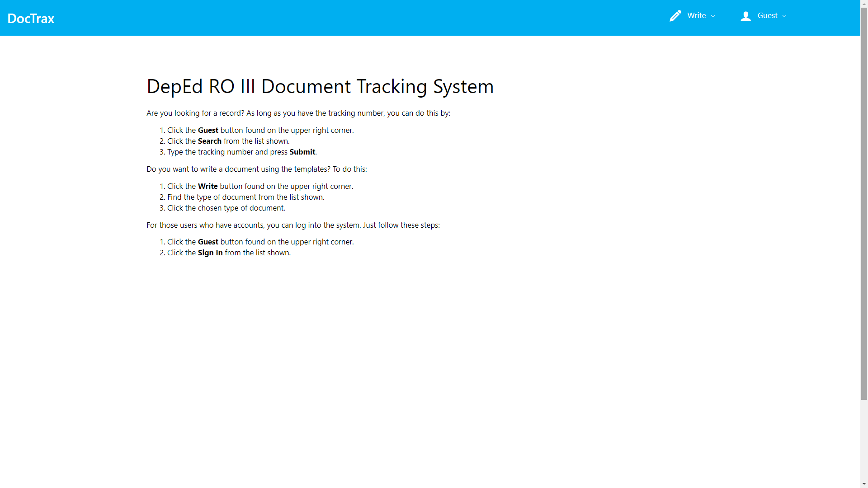Click the bold Write word in the instructions
The width and height of the screenshot is (868, 488).
tap(208, 186)
